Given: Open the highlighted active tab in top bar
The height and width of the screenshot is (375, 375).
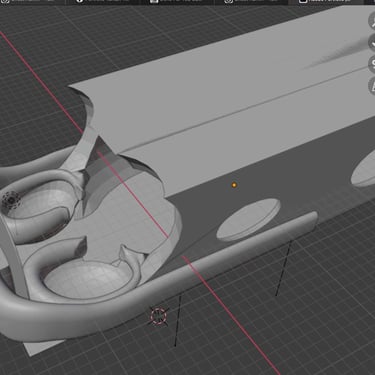Looking at the screenshot, I should (331, 2).
